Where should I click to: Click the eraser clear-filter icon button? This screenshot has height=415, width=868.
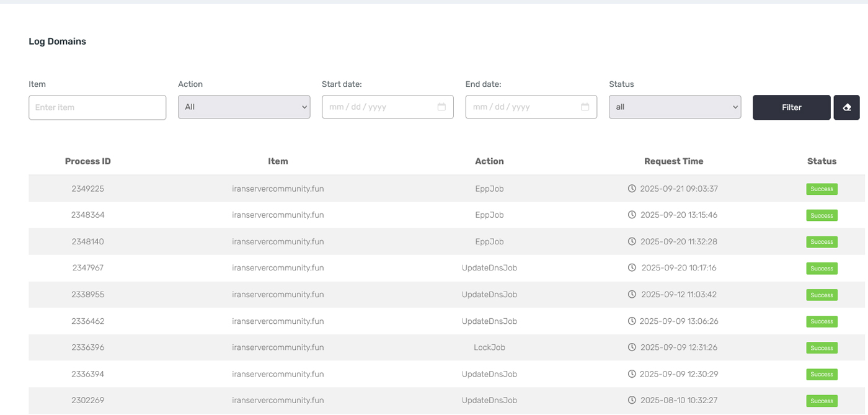point(846,107)
